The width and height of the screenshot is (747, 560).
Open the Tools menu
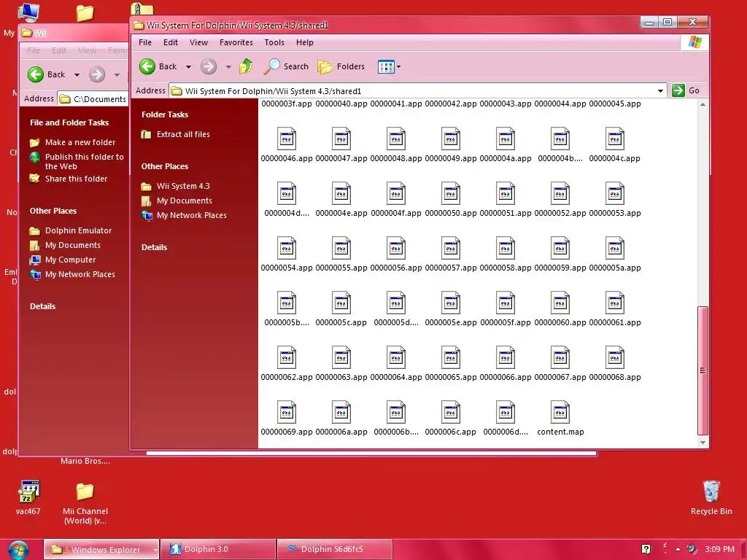[x=274, y=42]
